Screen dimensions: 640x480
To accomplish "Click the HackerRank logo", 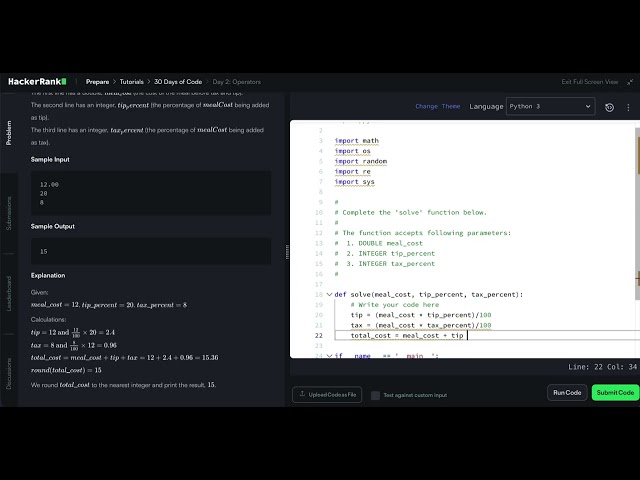I will (37, 82).
